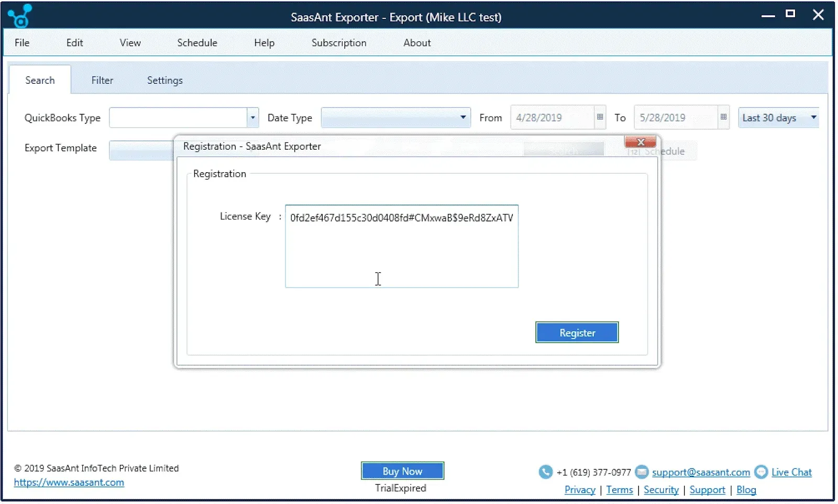Click the copyright SaasAnt InfoTech Private Limited text
Viewport: 838px width, 504px height.
point(96,468)
